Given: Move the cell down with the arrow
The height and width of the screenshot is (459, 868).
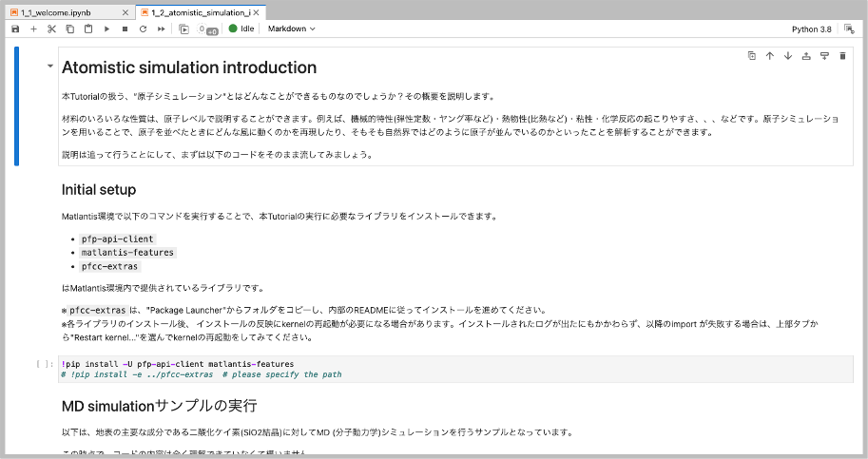Looking at the screenshot, I should pyautogui.click(x=788, y=56).
